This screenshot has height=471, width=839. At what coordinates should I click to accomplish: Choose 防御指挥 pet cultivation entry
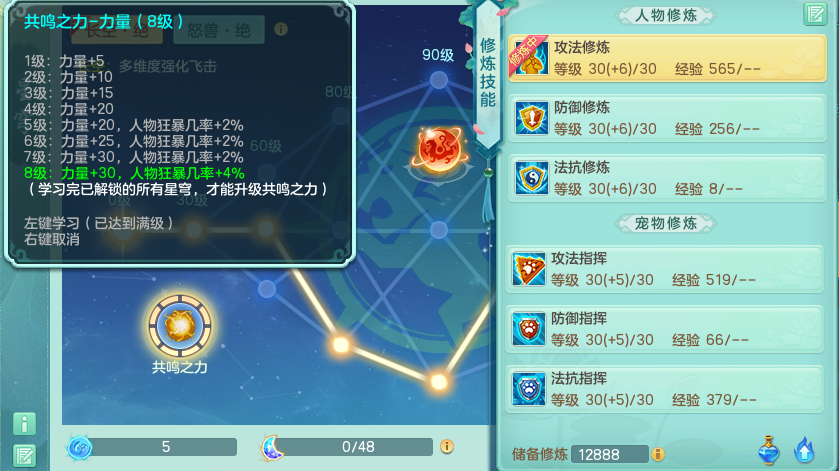(664, 329)
